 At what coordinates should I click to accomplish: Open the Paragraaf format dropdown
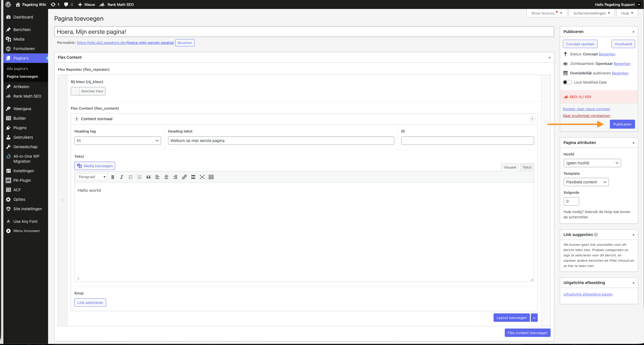(92, 177)
